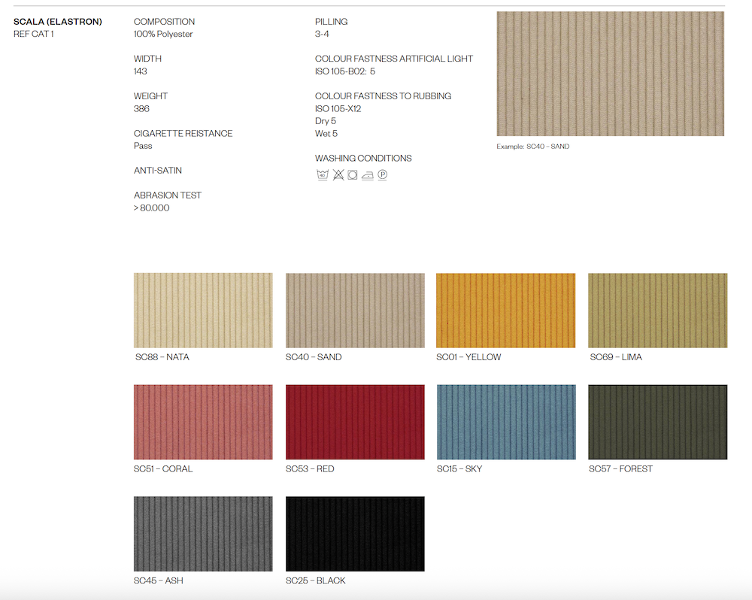Click the tumble dry square-circle icon
752x600 pixels.
352,175
